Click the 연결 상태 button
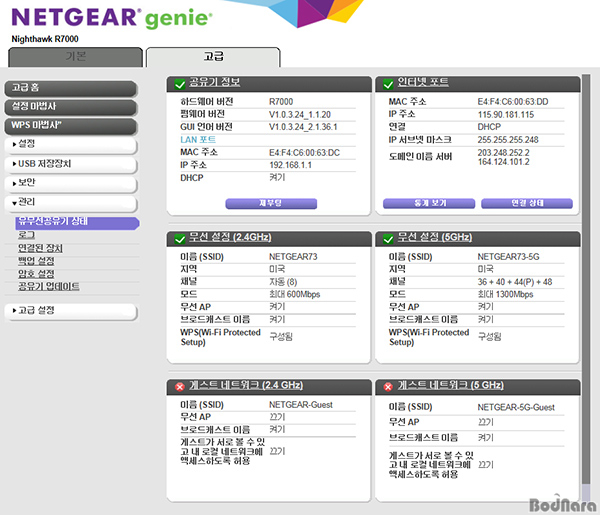The height and width of the screenshot is (515, 600). pos(527,203)
